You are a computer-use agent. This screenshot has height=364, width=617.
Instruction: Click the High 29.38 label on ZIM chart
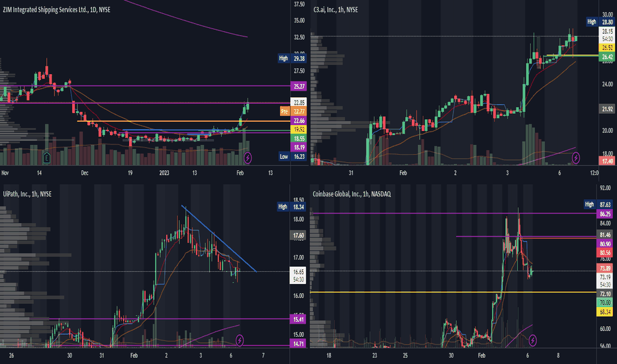292,58
